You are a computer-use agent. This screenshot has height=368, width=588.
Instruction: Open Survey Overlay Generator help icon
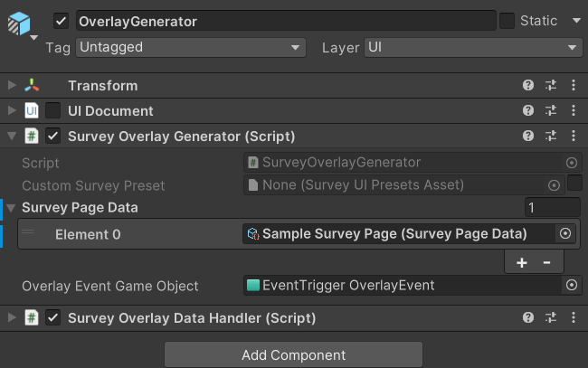click(x=528, y=136)
